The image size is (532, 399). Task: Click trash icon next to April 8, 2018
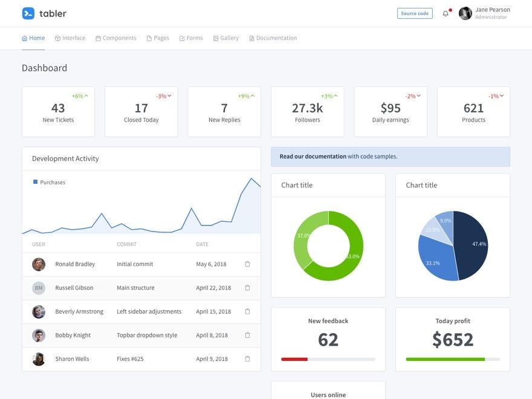(x=247, y=335)
